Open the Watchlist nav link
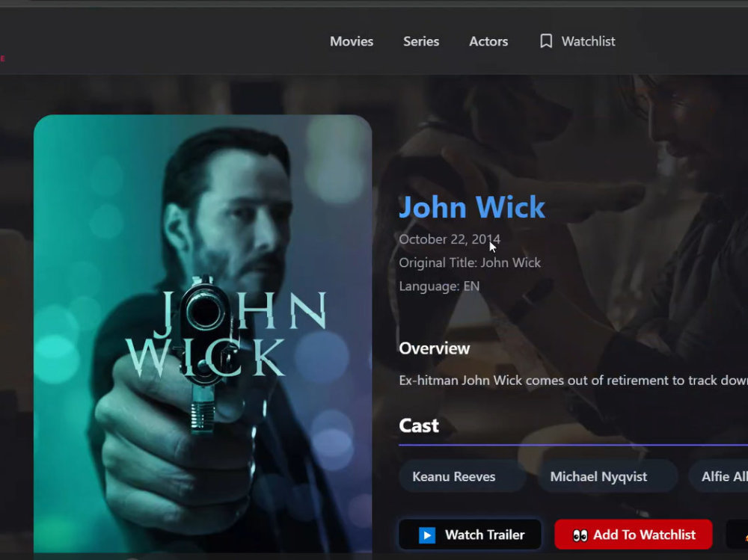Screen dimensions: 748x560 pos(577,42)
